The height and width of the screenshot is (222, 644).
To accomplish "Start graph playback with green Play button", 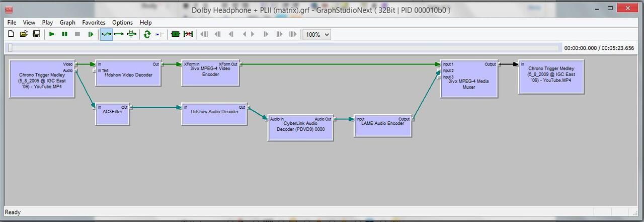I will [x=51, y=34].
